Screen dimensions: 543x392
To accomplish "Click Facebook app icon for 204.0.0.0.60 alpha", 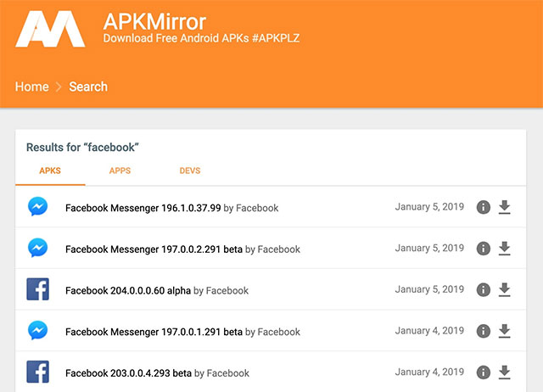I will click(37, 289).
